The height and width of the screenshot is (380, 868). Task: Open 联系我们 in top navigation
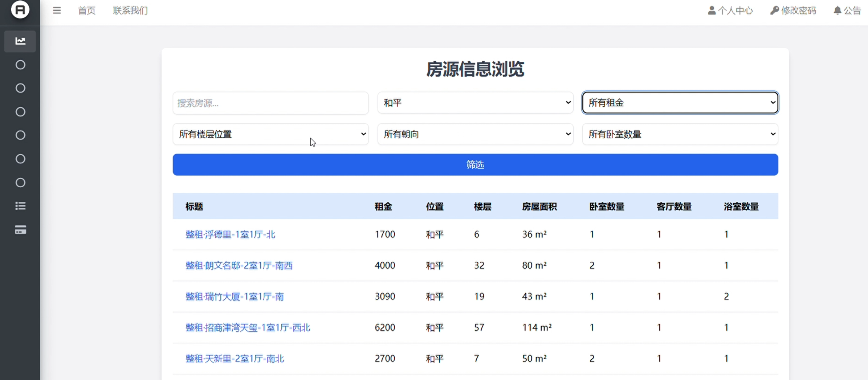pos(130,11)
